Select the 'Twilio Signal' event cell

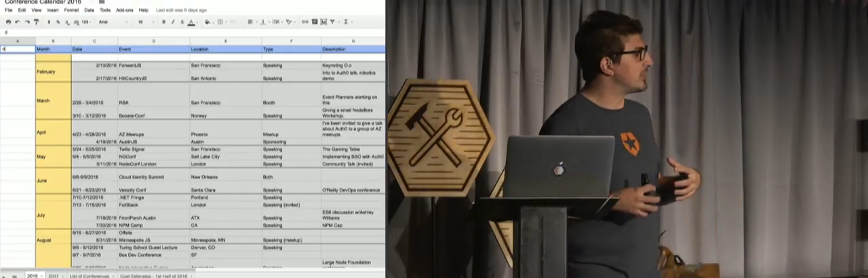153,149
